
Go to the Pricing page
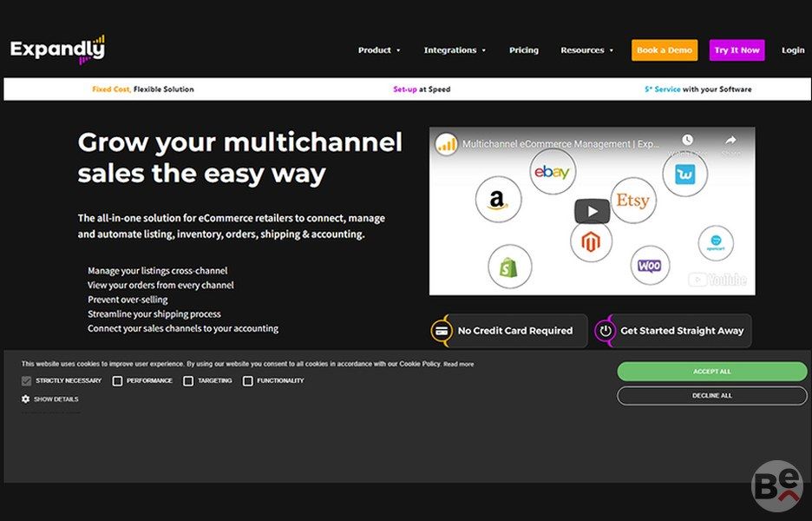point(524,50)
